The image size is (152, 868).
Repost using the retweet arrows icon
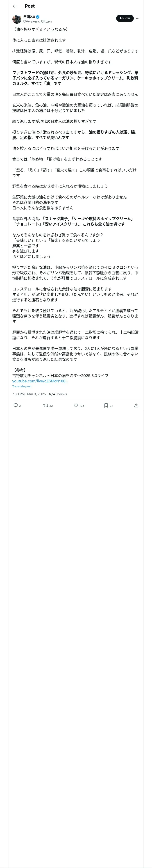pyautogui.click(x=45, y=405)
